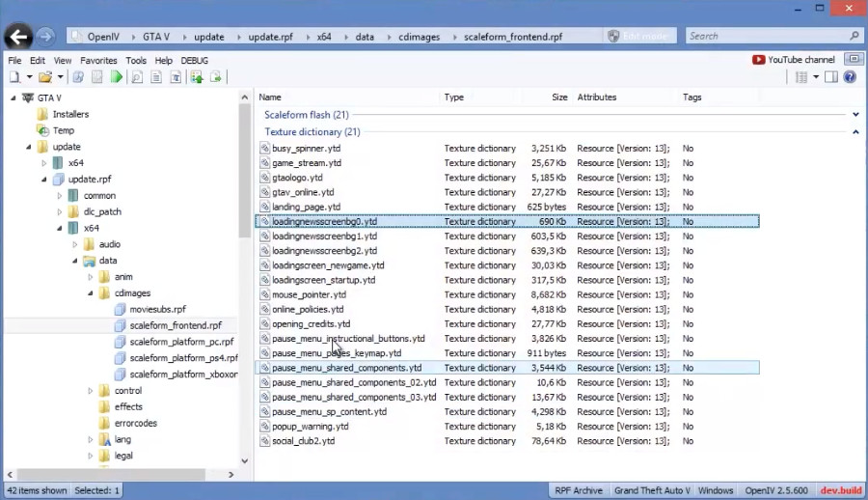Click the green play toolbar icon
The height and width of the screenshot is (500, 868).
click(x=117, y=77)
